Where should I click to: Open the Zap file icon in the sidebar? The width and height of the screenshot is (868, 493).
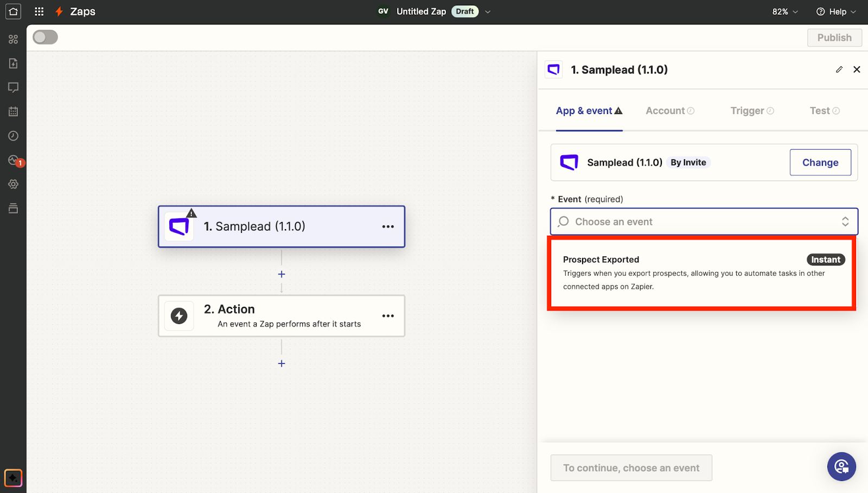(x=13, y=64)
